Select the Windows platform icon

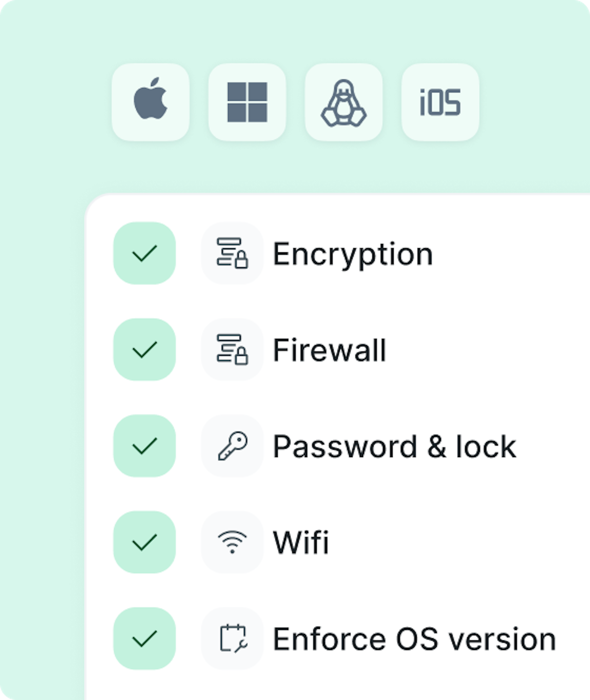(247, 102)
